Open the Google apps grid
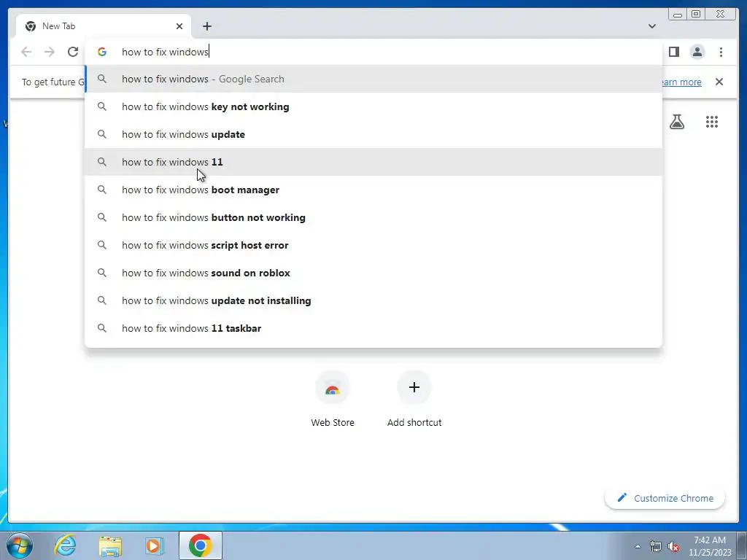The image size is (747, 560). click(712, 122)
